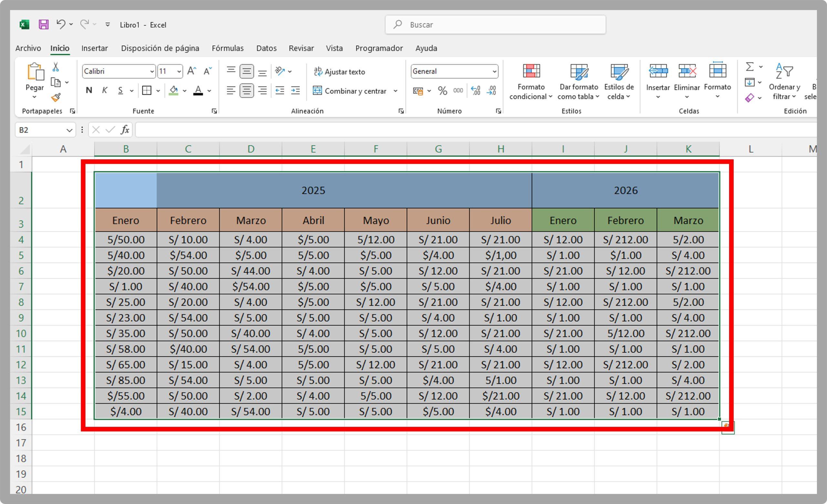Viewport: 827px width, 504px height.
Task: Toggle italic formatting with K
Action: [x=105, y=90]
